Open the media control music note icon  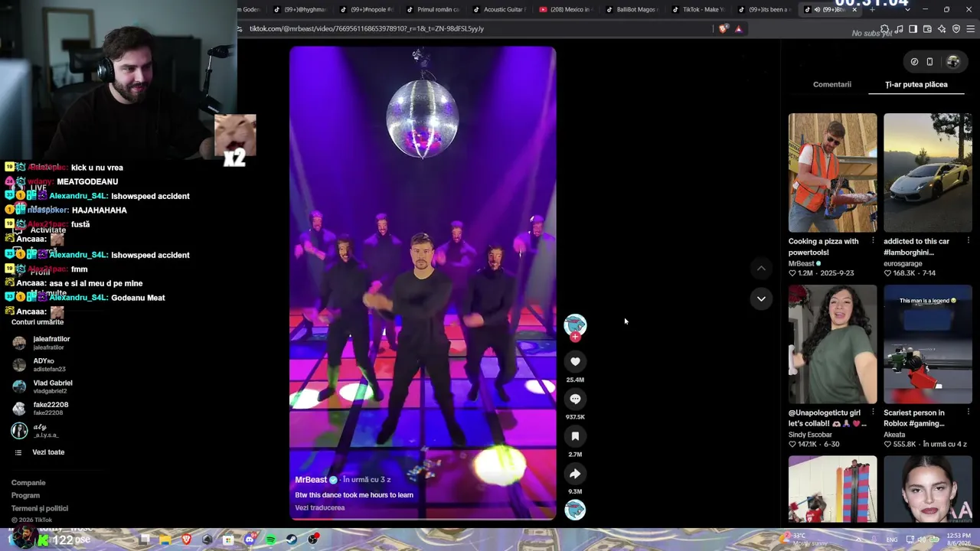[899, 29]
